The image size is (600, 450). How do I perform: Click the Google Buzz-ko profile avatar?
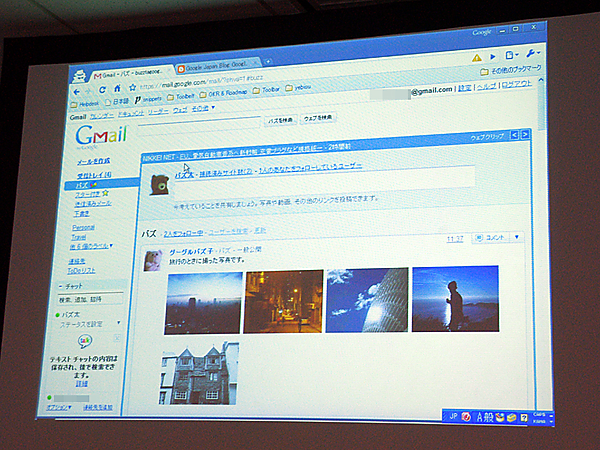pyautogui.click(x=153, y=260)
